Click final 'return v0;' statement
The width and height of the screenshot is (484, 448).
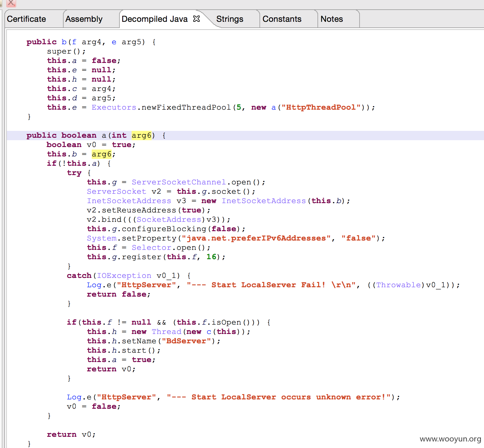(x=71, y=434)
